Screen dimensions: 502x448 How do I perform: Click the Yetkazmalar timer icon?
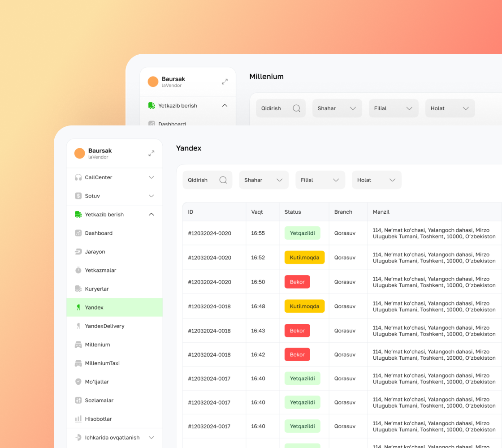pos(78,270)
